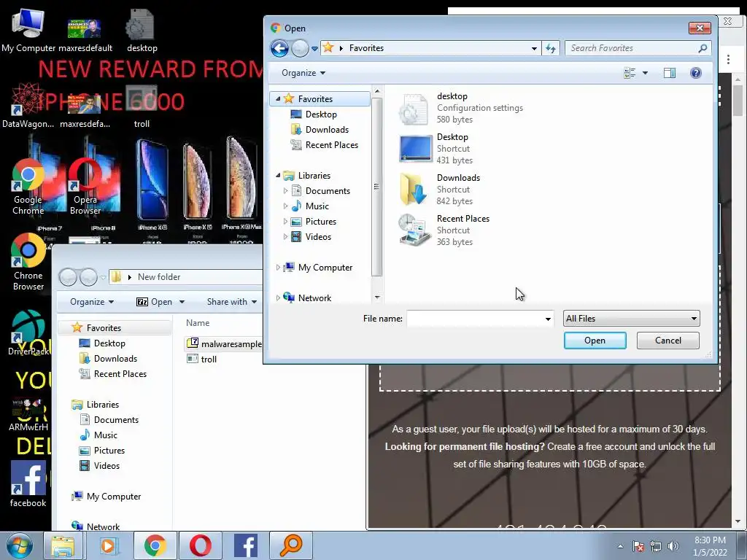Click the Help question mark icon
This screenshot has height=560, width=747.
695,73
